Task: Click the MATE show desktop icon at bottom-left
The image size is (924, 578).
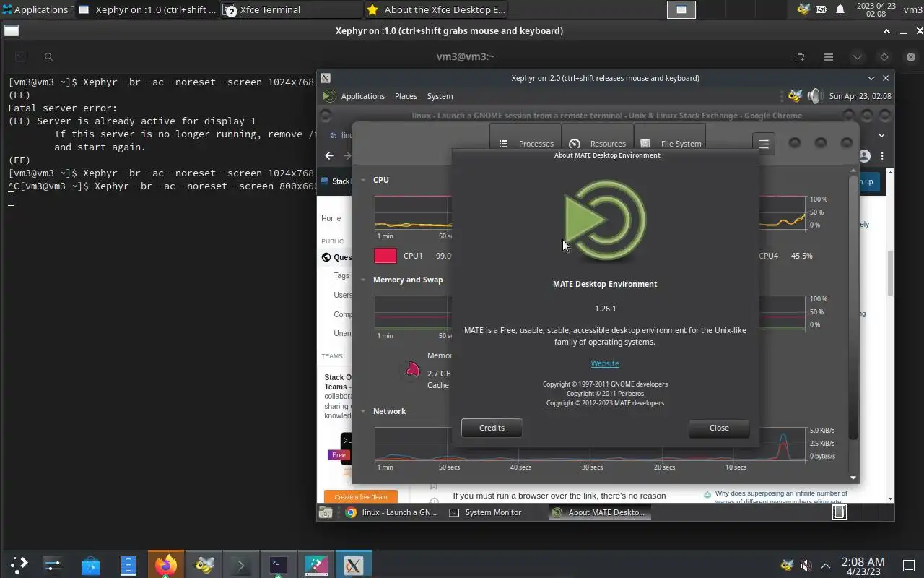Action: point(326,512)
